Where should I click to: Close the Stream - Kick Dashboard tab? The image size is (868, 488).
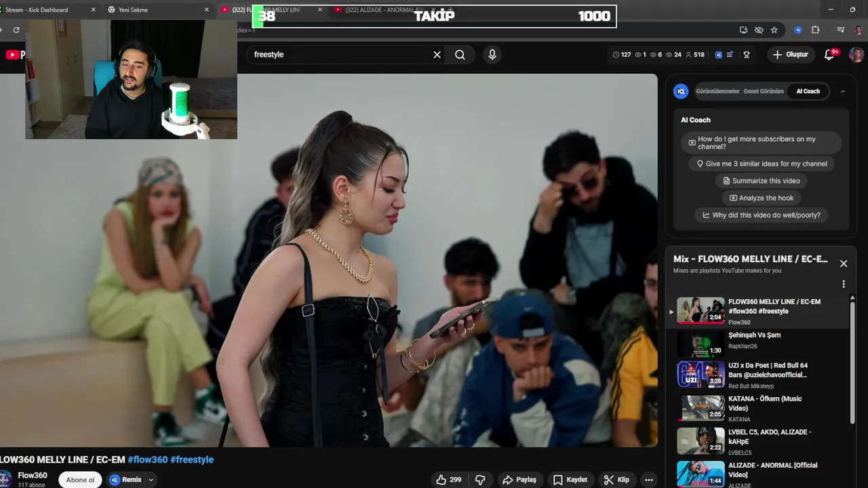[x=93, y=10]
